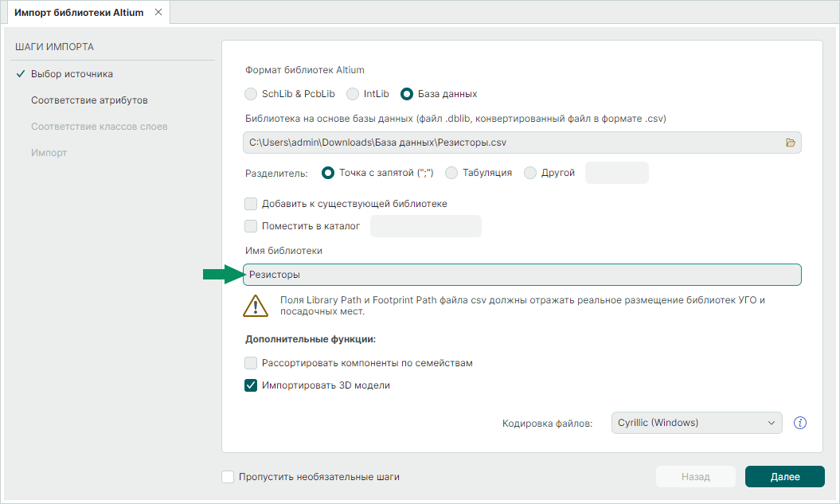
Task: Click the Далее button
Action: [x=785, y=477]
